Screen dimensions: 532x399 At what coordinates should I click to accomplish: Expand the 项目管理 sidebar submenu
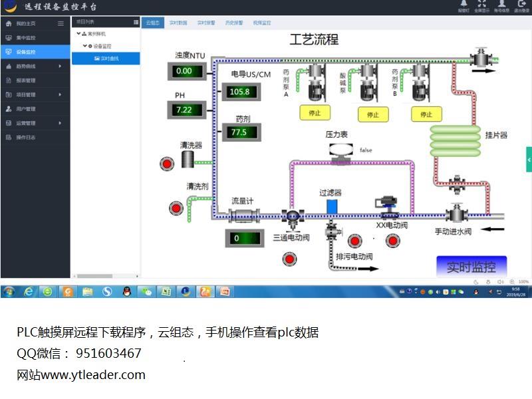60,94
